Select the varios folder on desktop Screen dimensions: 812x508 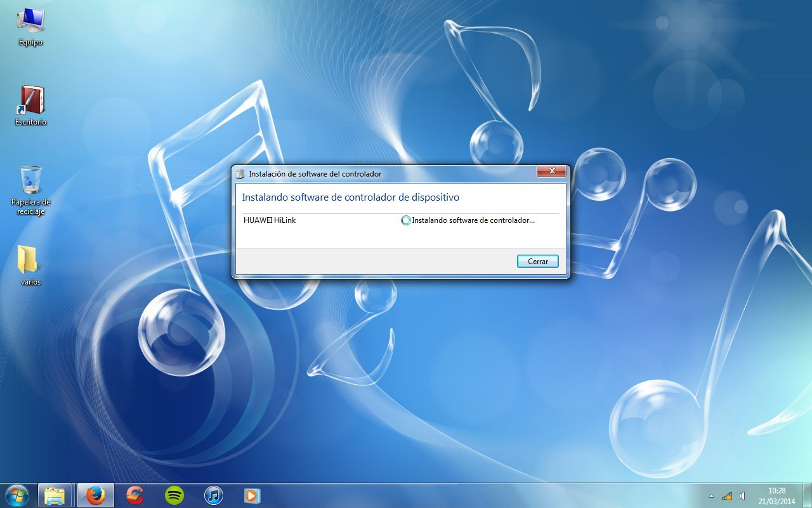click(30, 265)
